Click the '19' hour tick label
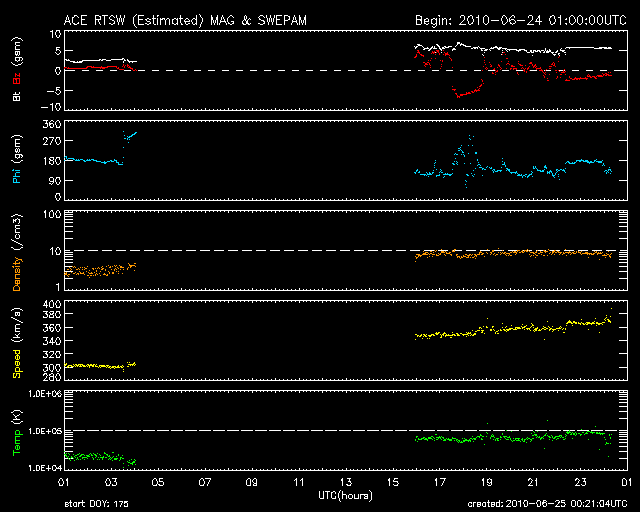 [487, 483]
